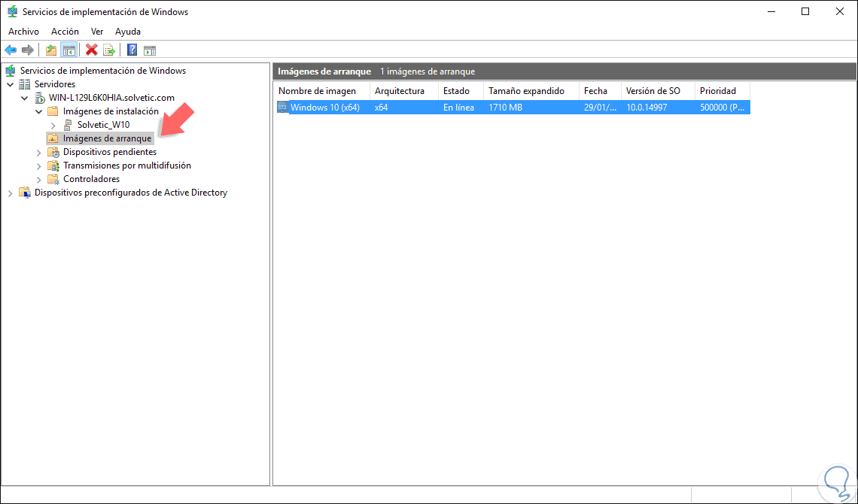Image resolution: width=858 pixels, height=504 pixels.
Task: Select the Windows 10 (x64) image name
Action: 325,107
